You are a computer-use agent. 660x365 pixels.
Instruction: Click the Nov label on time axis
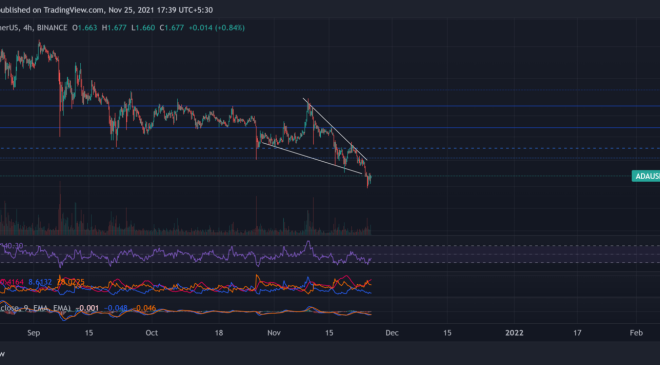274,333
